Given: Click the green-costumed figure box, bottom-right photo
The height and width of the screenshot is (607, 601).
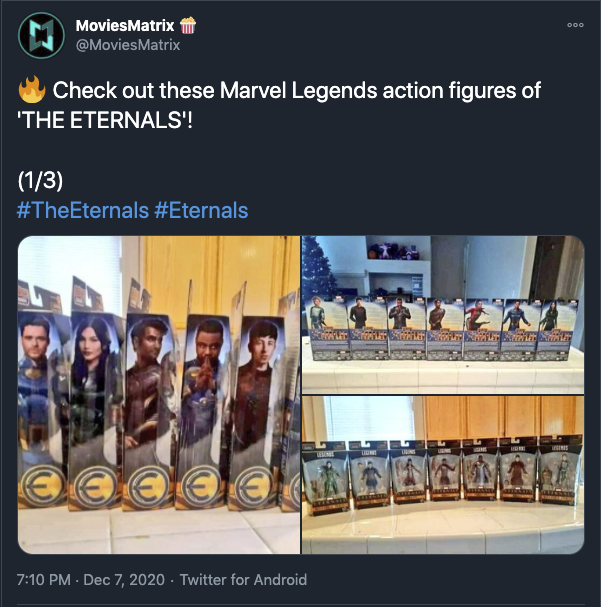Looking at the screenshot, I should coord(326,478).
